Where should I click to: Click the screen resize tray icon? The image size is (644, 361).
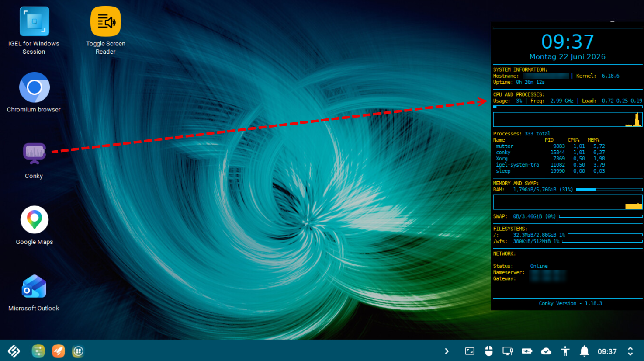470,351
